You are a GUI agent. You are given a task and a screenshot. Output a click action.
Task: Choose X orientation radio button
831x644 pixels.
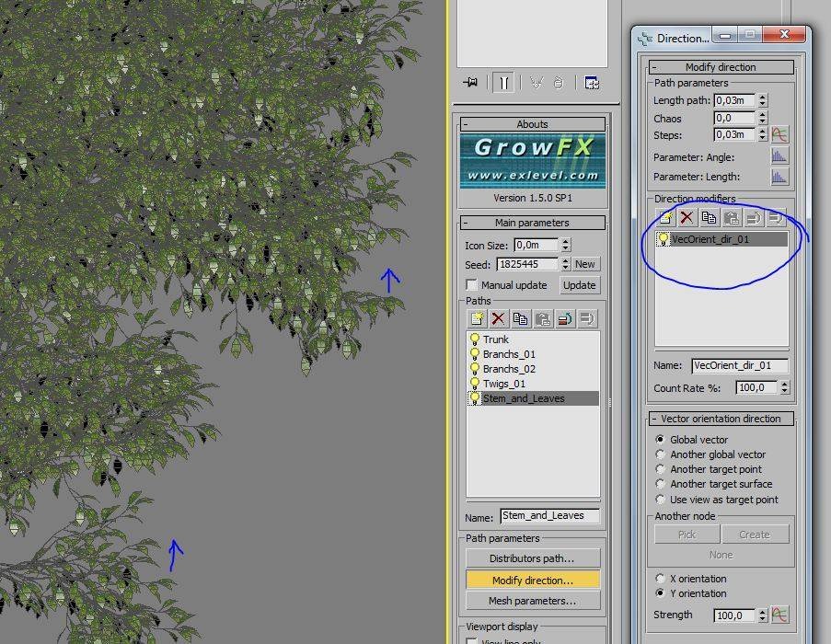[660, 579]
